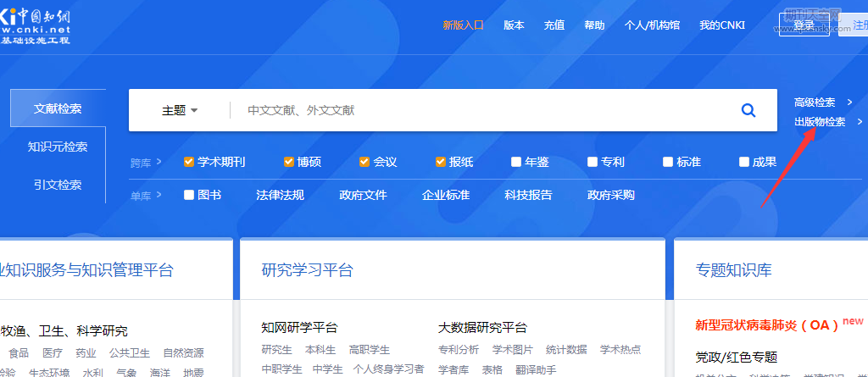Switch to the 引文检索 tab
The width and height of the screenshot is (868, 377).
[58, 185]
